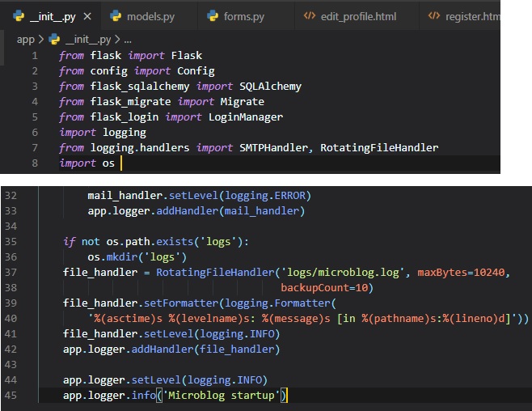This screenshot has width=532, height=411.
Task: Click the 'Microblog startup' string on line 45
Action: pyautogui.click(x=232, y=396)
